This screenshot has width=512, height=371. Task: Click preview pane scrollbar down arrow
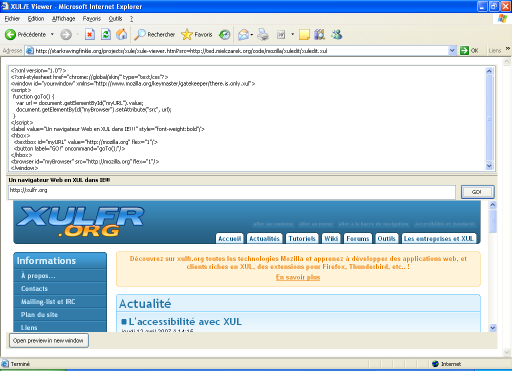[x=493, y=328]
